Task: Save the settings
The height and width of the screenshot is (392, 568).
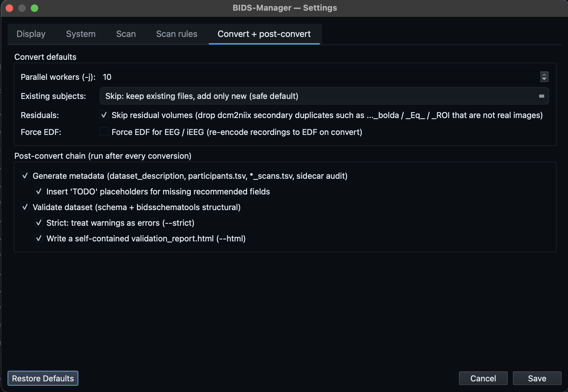Action: [537, 378]
